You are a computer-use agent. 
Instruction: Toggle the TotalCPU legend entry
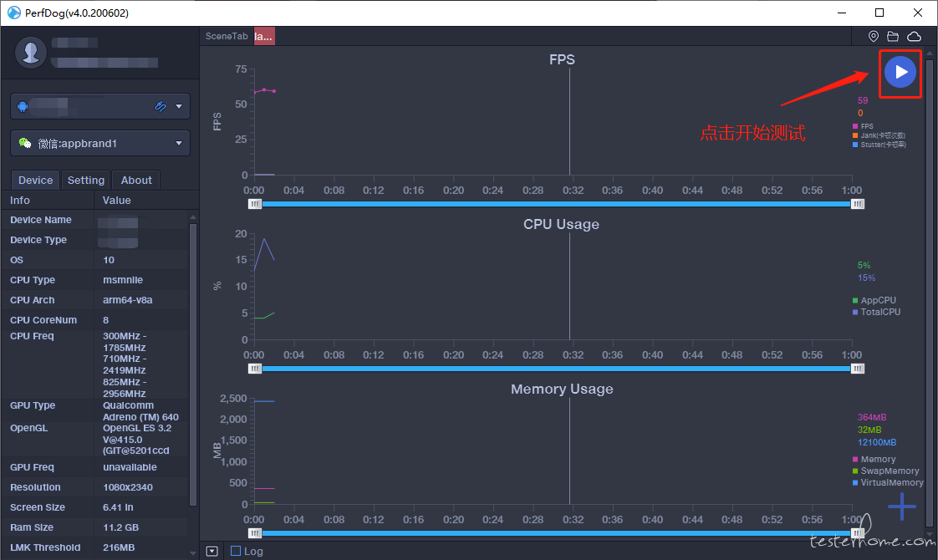(x=876, y=312)
